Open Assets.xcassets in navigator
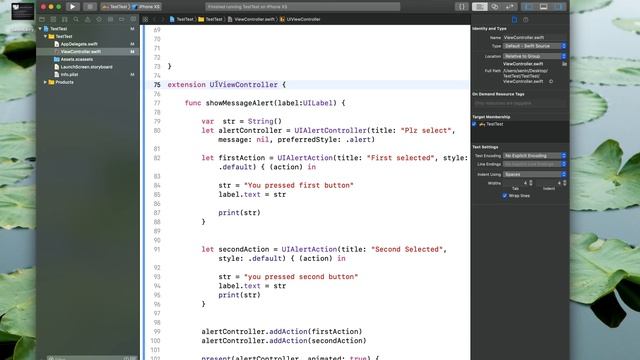The width and height of the screenshot is (640, 360). coord(76,59)
